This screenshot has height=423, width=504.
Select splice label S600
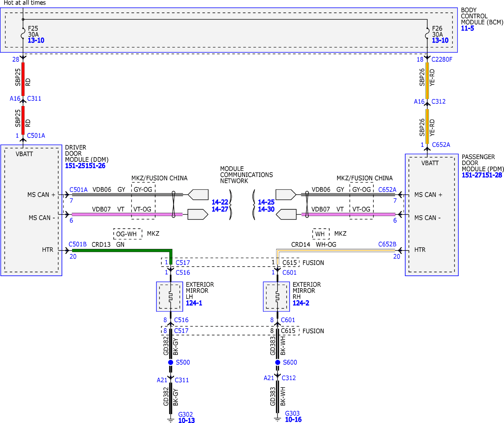(290, 362)
